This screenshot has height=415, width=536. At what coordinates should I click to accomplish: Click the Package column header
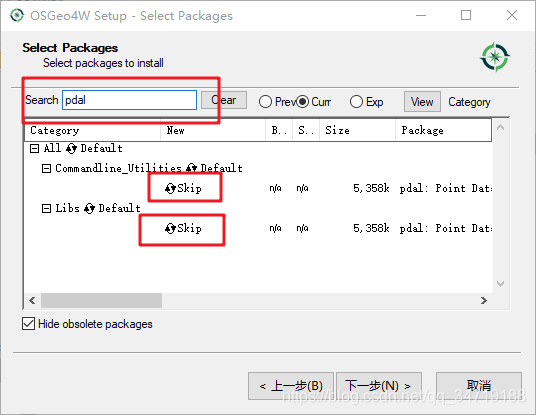443,130
